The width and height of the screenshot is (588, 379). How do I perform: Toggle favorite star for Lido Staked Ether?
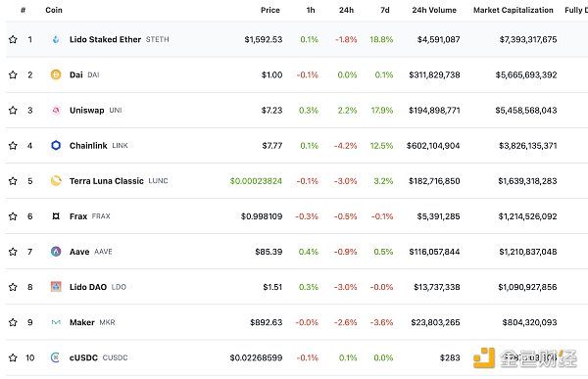coord(13,39)
